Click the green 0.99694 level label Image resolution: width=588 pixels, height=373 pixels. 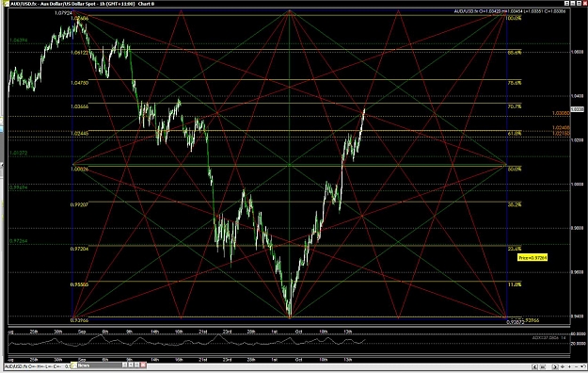point(19,187)
